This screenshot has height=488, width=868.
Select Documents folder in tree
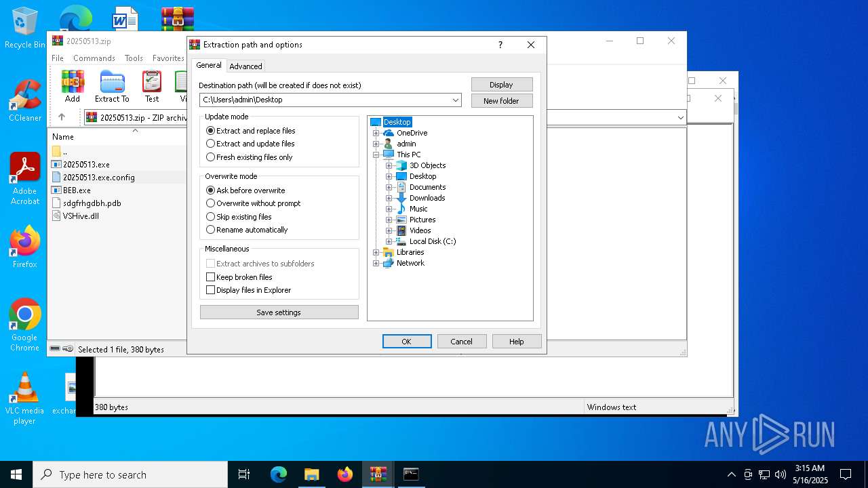click(427, 187)
